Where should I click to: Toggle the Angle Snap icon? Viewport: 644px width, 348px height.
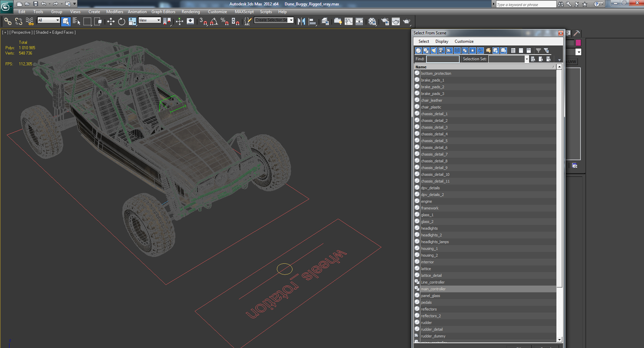[x=214, y=21]
